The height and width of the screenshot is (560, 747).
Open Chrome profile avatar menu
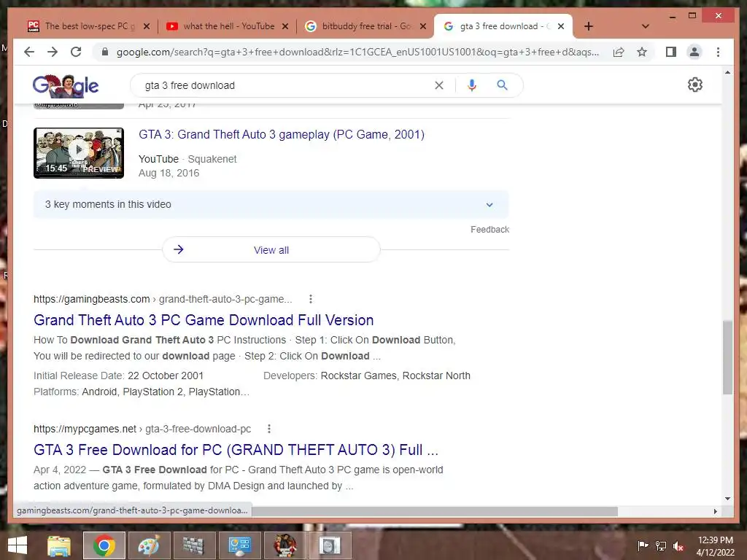(x=694, y=52)
